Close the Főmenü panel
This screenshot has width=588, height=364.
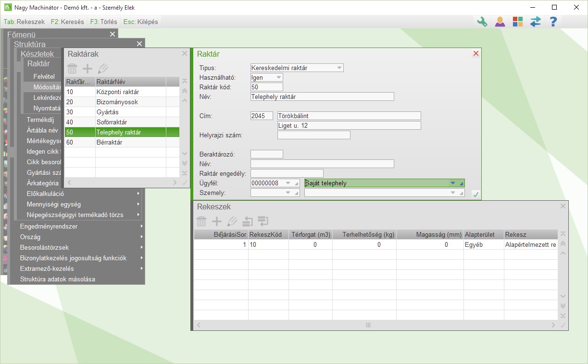click(x=112, y=34)
